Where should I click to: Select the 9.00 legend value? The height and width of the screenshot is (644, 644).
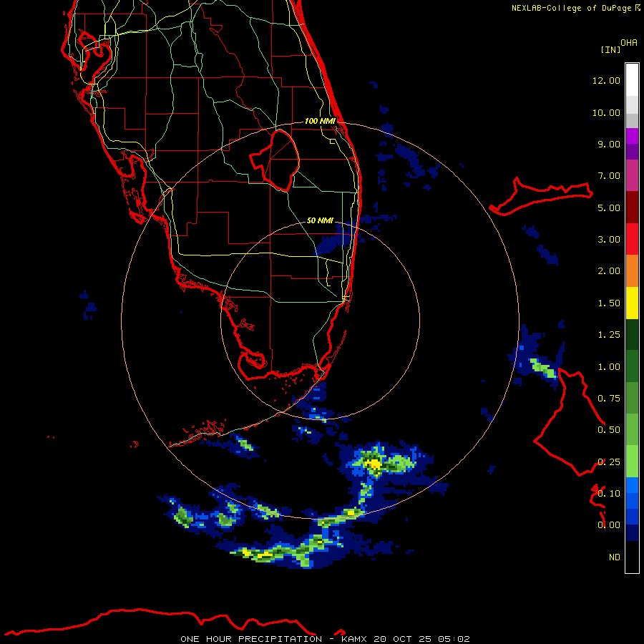[609, 144]
